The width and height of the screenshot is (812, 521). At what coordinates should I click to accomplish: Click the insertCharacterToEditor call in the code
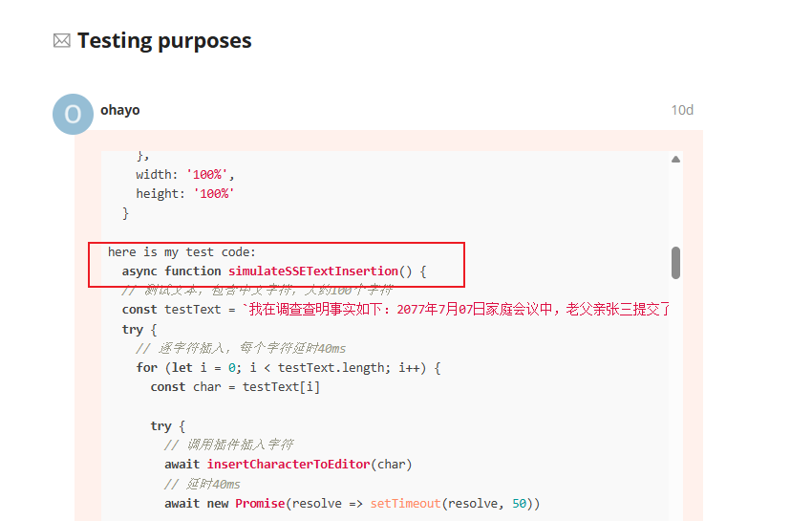tap(288, 464)
